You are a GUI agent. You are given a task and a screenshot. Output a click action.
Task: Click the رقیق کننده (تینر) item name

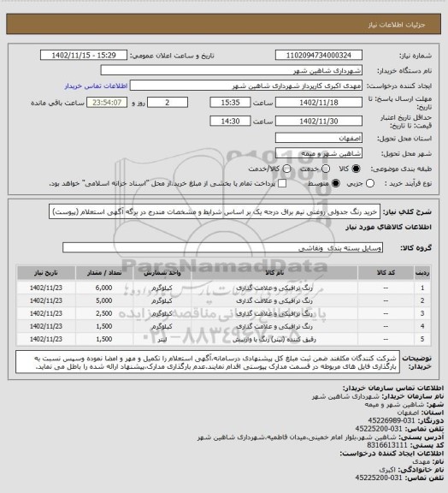pos(274,339)
